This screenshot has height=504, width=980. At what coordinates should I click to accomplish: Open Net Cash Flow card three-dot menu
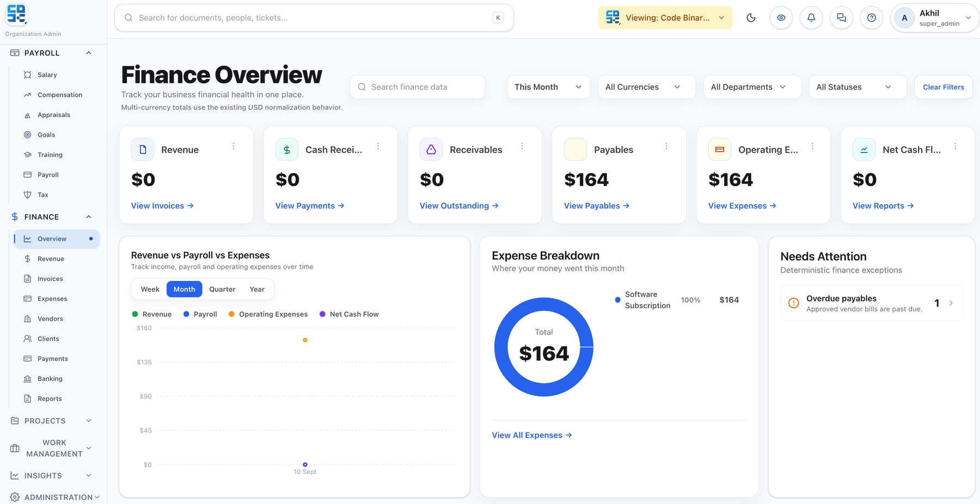pos(955,146)
